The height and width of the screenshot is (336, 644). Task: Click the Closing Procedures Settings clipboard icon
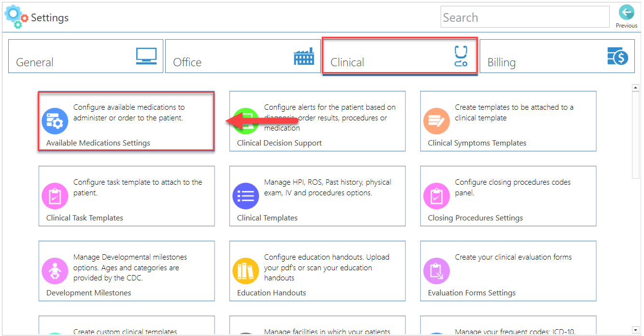coord(436,196)
